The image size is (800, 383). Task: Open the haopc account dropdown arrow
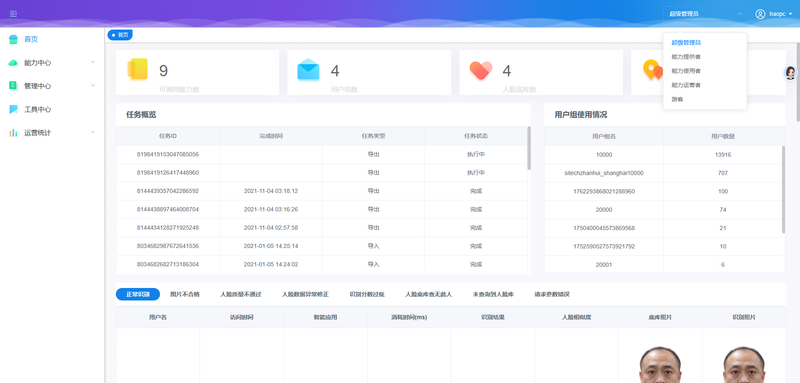pos(791,14)
